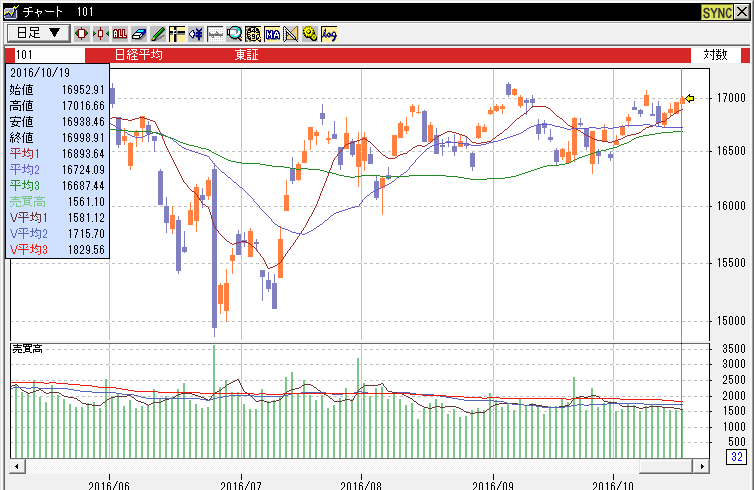
Task: Toggle the SYNC button
Action: [717, 12]
